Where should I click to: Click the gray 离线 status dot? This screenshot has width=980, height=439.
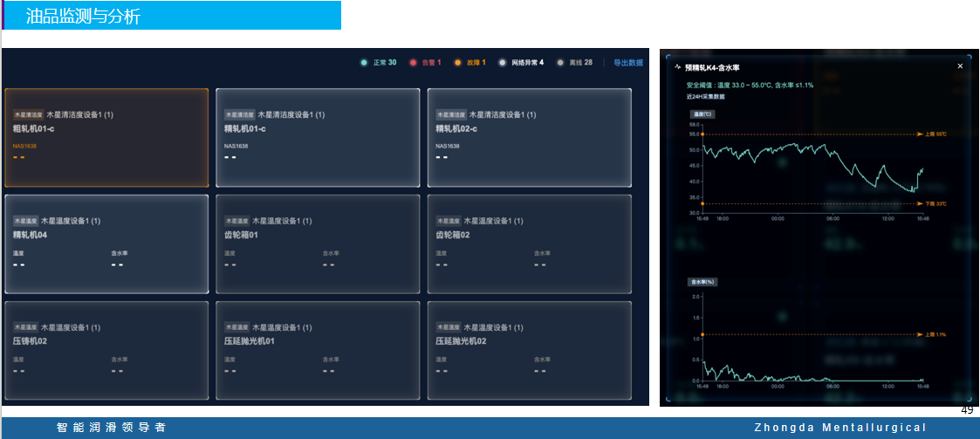point(560,63)
